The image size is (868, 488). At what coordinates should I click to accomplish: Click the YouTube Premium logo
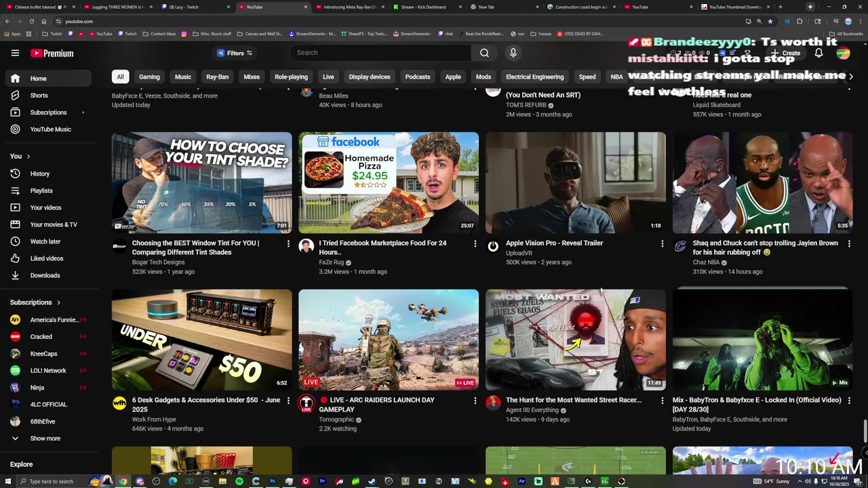(x=52, y=53)
